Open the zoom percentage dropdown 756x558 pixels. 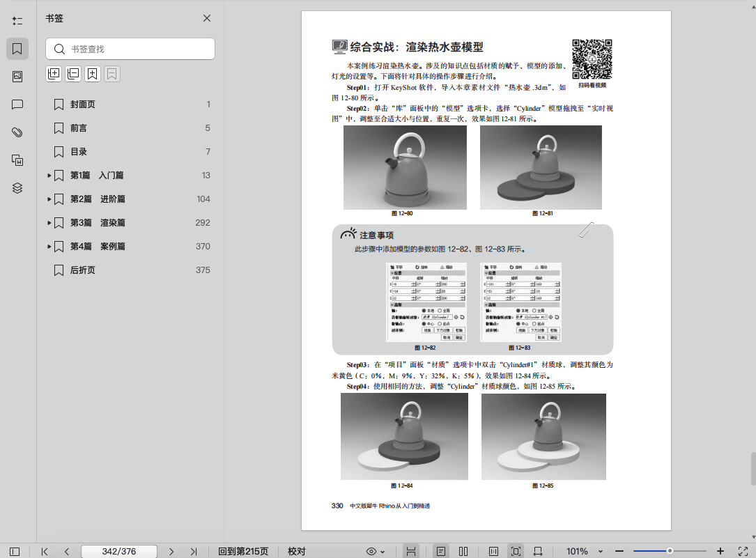coord(600,551)
